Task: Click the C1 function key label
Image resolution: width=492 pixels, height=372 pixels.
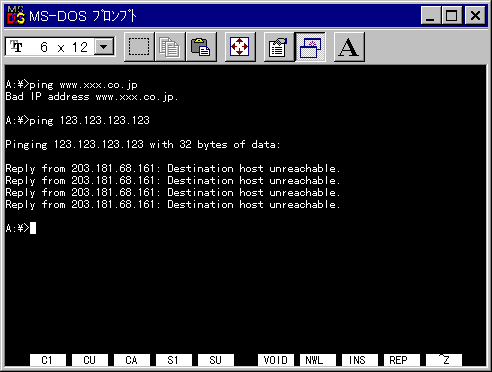Action: point(47,360)
